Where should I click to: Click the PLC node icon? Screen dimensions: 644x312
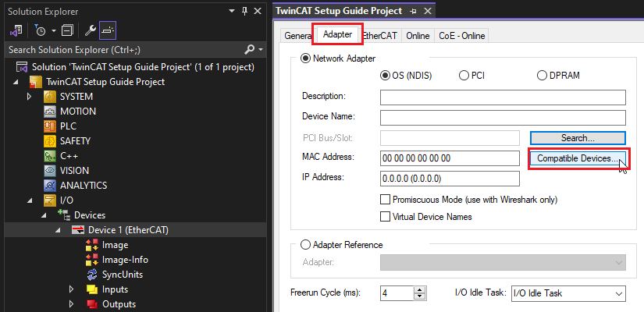(50, 126)
